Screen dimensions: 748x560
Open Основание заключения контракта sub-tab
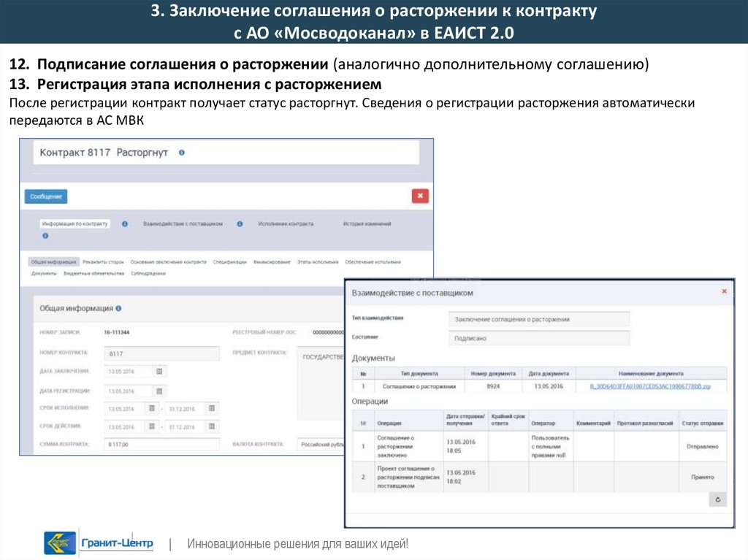[x=169, y=262]
